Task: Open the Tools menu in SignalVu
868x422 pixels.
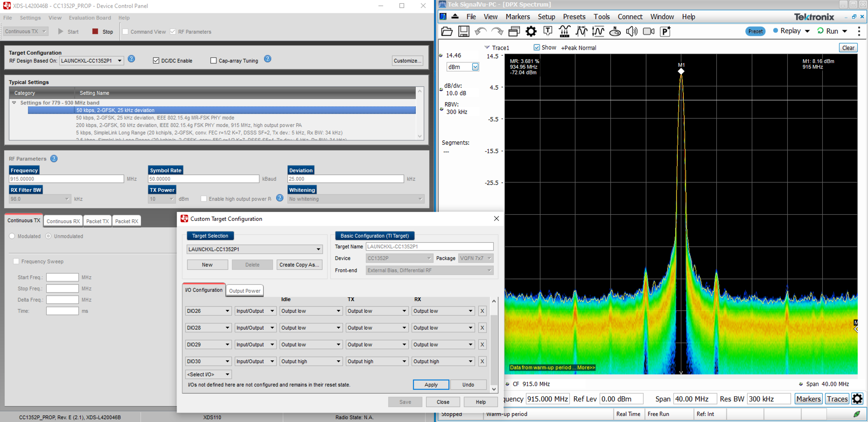Action: point(602,17)
